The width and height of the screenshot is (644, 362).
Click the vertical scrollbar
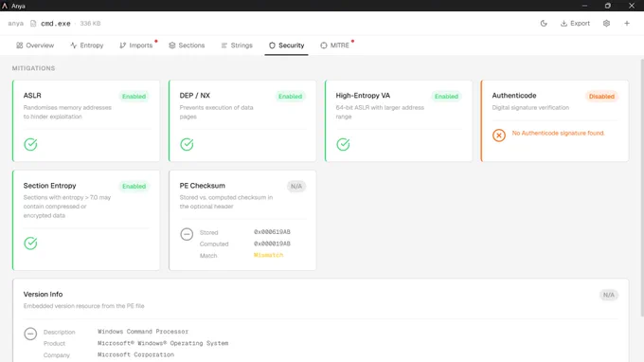(x=642, y=188)
